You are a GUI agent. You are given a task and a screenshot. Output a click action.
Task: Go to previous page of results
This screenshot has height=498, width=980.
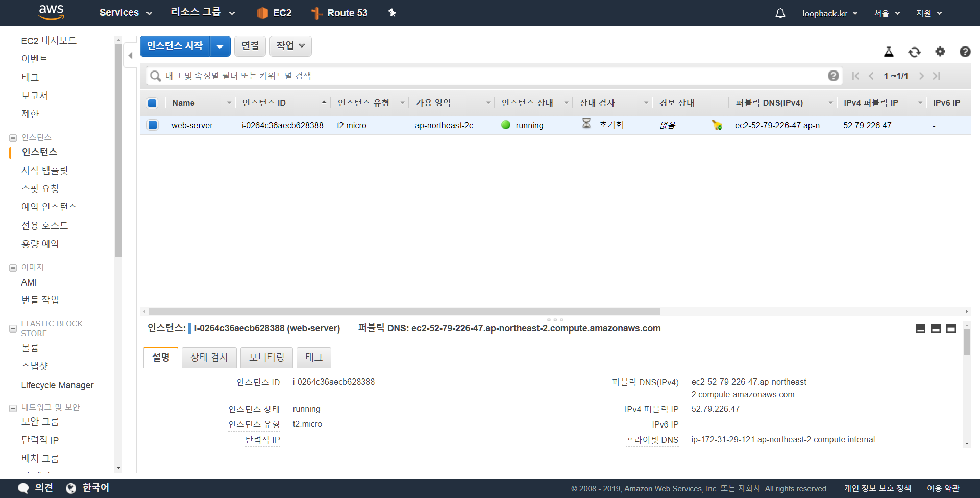[871, 76]
